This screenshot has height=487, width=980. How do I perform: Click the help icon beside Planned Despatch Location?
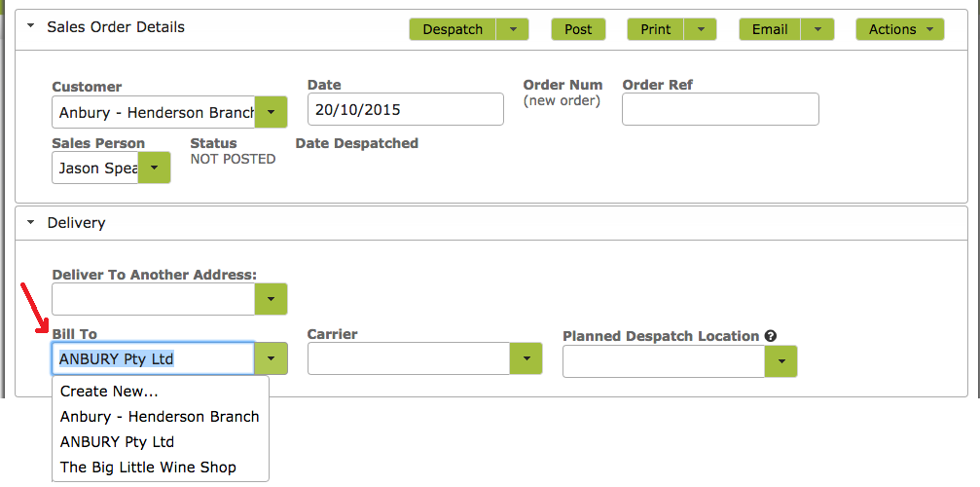pyautogui.click(x=770, y=336)
